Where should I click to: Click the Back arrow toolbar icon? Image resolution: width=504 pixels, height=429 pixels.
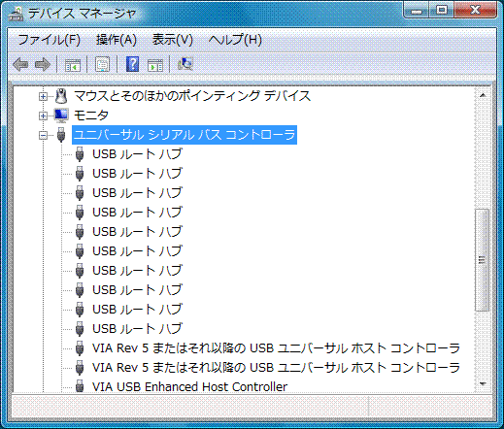(20, 64)
